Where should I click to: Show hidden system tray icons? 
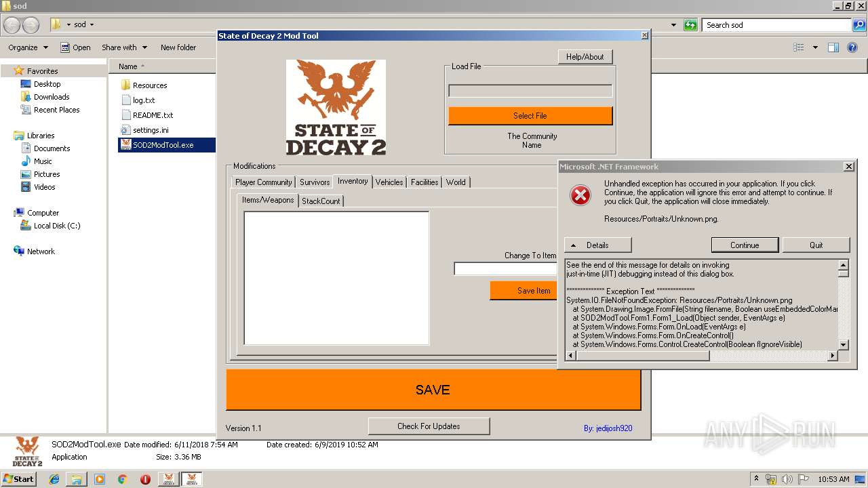click(x=757, y=479)
